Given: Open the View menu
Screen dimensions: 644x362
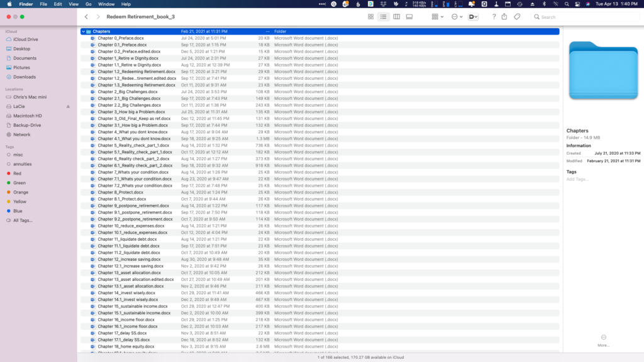Looking at the screenshot, I should click(74, 4).
